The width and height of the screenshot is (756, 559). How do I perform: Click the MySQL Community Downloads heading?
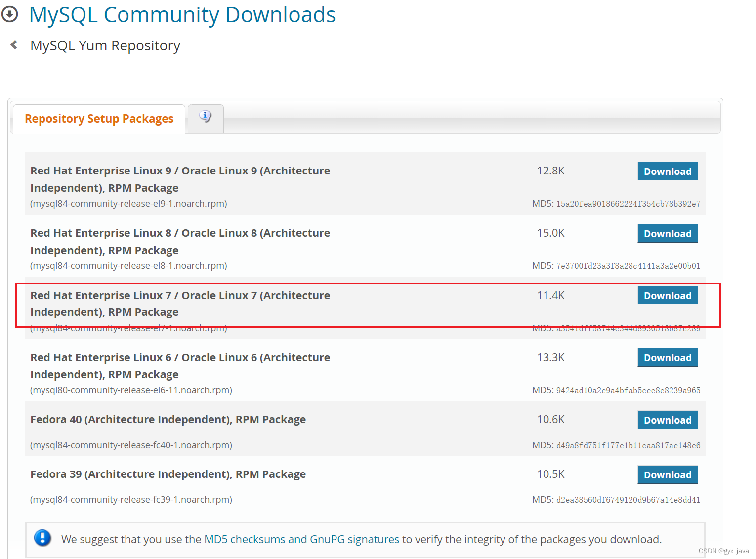[182, 15]
